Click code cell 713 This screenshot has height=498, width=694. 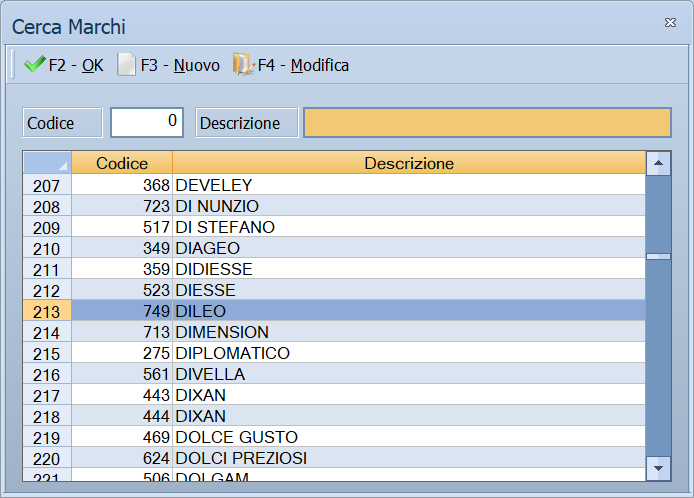click(x=122, y=332)
